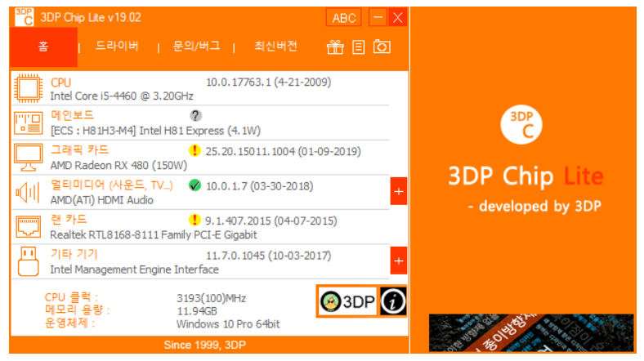Click the 메인보드 heading link
This screenshot has width=644, height=361.
pos(72,115)
